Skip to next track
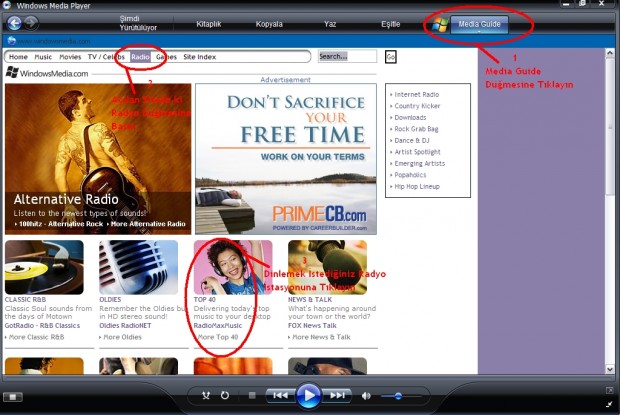The height and width of the screenshot is (415, 620). (337, 395)
